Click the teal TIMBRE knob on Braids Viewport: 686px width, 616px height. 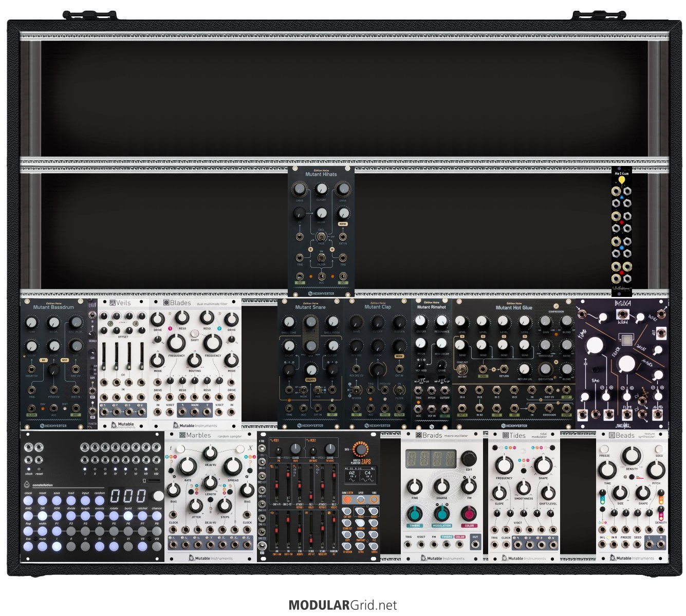click(415, 513)
